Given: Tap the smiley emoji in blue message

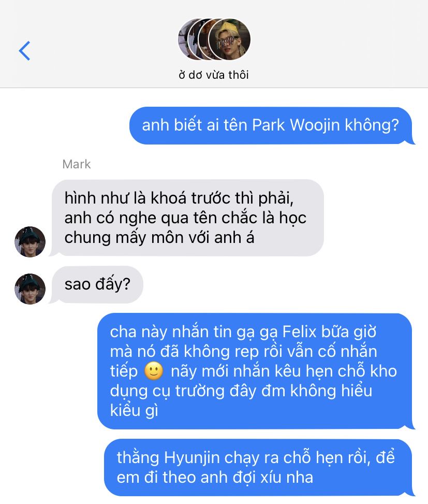Looking at the screenshot, I should pyautogui.click(x=154, y=371).
